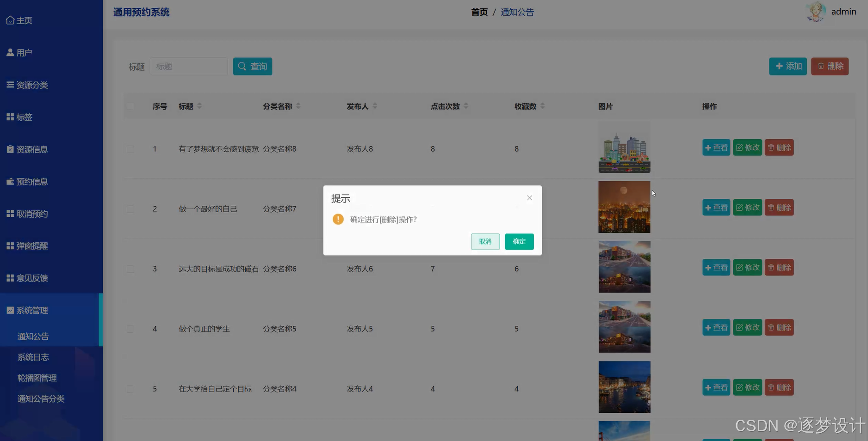Screen dimensions: 868x441
Task: Click the 通用预约系统 title
Action: tap(142, 12)
